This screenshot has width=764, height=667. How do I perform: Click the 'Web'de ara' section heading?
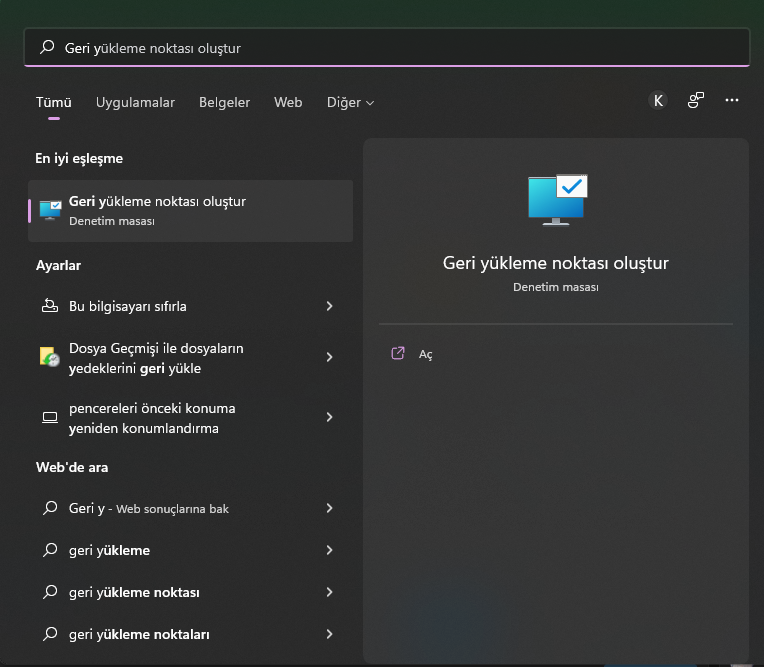(x=72, y=467)
